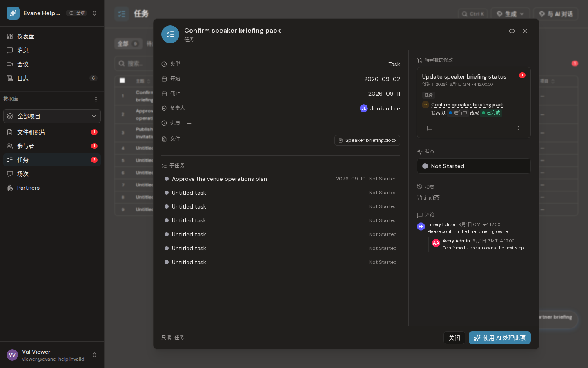Expand the Evane Help workspace switcher

click(x=94, y=13)
